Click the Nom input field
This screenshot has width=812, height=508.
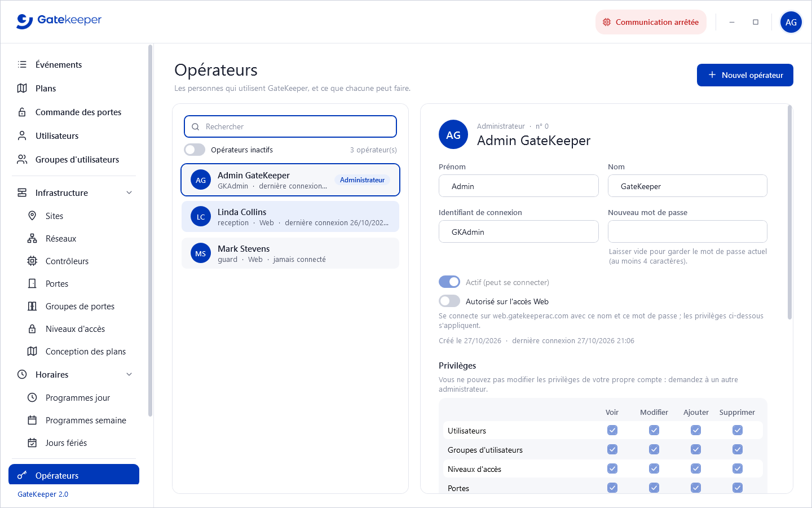[687, 186]
